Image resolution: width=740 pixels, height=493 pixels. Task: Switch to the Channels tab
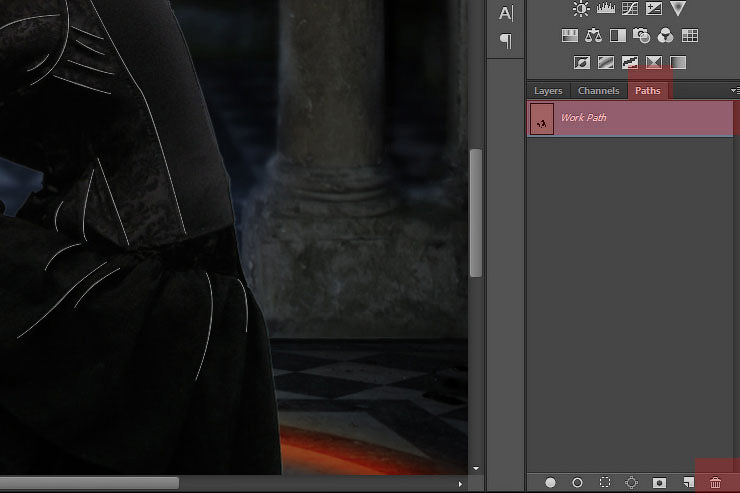pyautogui.click(x=599, y=91)
